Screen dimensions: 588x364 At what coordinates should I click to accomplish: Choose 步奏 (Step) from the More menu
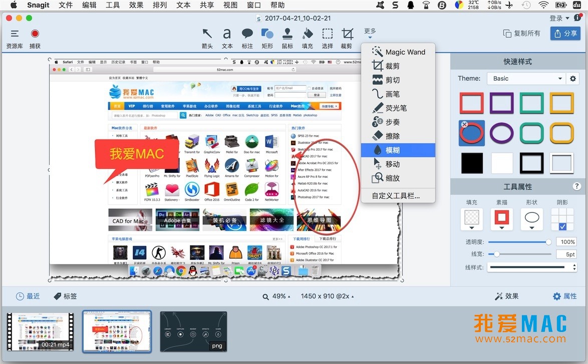398,122
